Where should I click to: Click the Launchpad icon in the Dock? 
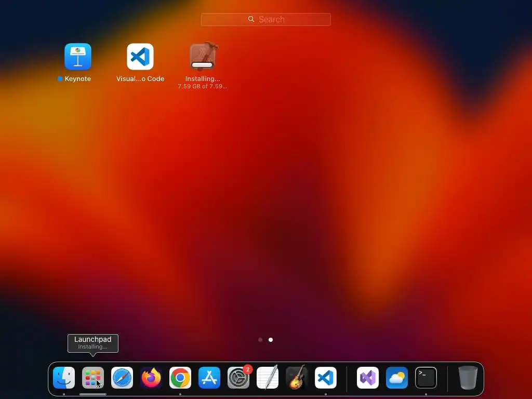(x=92, y=378)
